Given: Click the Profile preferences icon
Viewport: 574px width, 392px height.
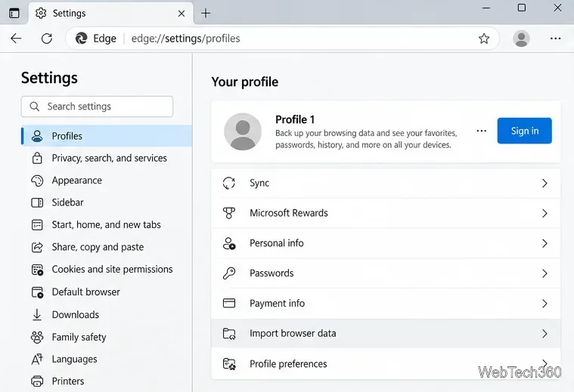Looking at the screenshot, I should (x=229, y=364).
